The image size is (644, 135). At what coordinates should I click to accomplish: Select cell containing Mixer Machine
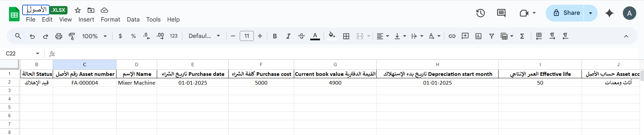tap(137, 83)
